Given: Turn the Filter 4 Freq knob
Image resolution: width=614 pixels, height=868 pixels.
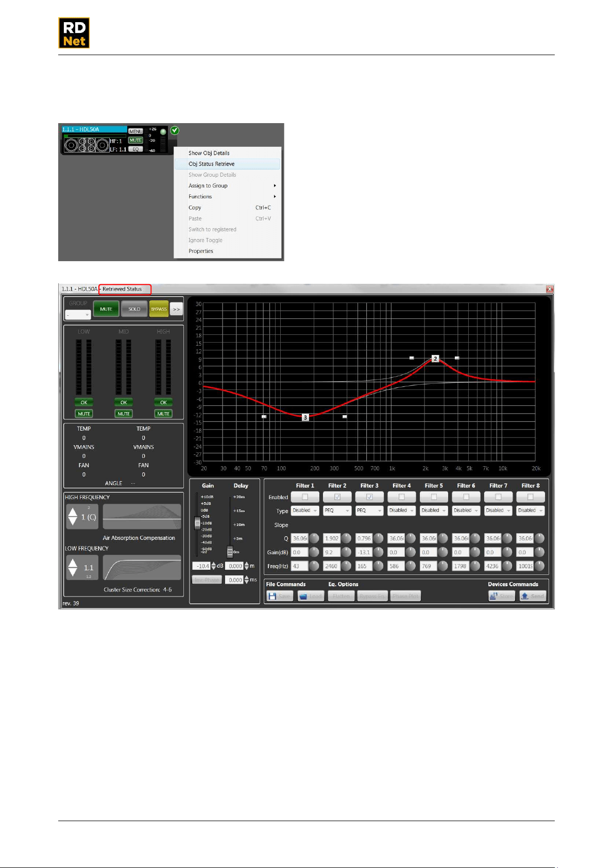Looking at the screenshot, I should click(x=411, y=566).
